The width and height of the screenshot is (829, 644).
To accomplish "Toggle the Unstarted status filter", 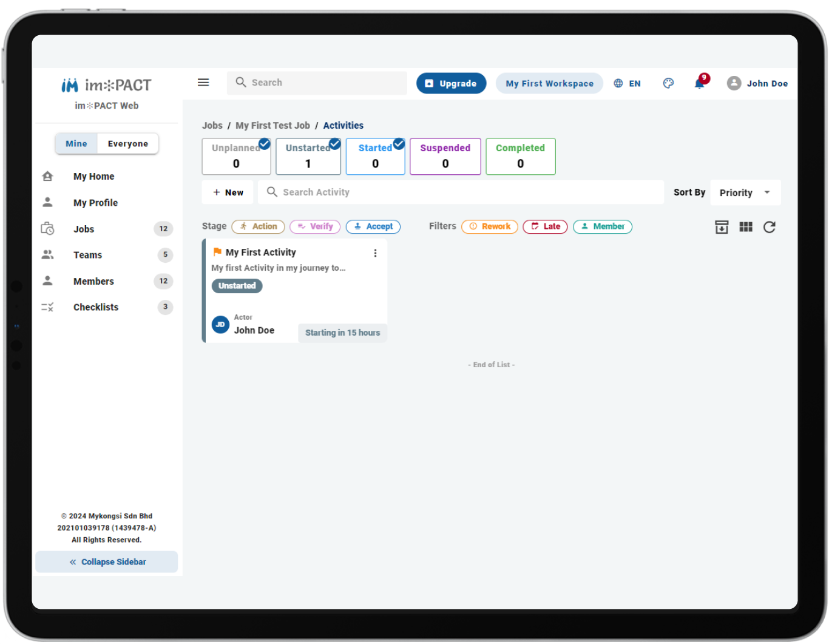I will (308, 157).
